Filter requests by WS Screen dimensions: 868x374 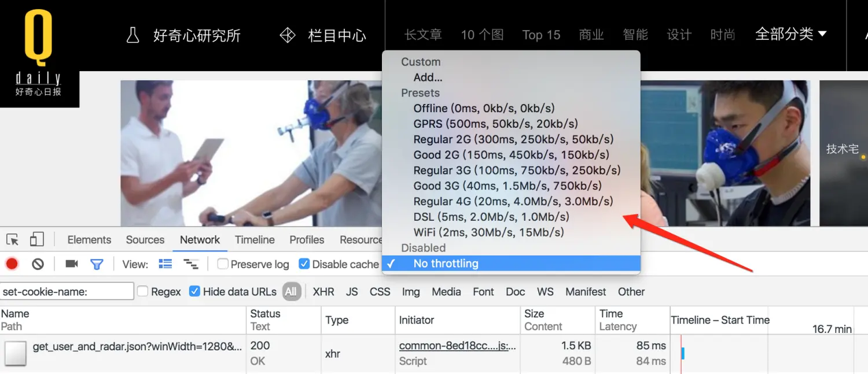pyautogui.click(x=545, y=292)
